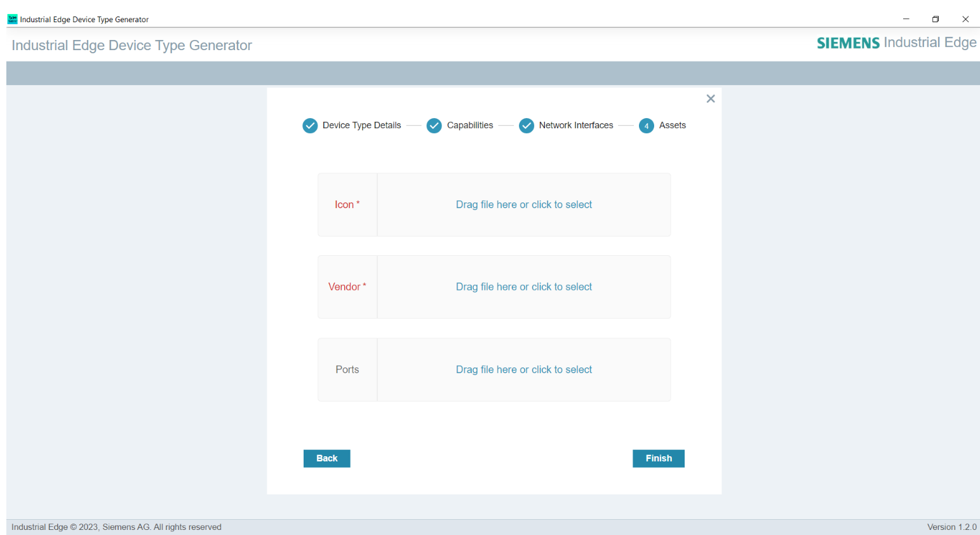Click the Version 1.2.0 label
Screen dimensions: 980x535
click(952, 527)
